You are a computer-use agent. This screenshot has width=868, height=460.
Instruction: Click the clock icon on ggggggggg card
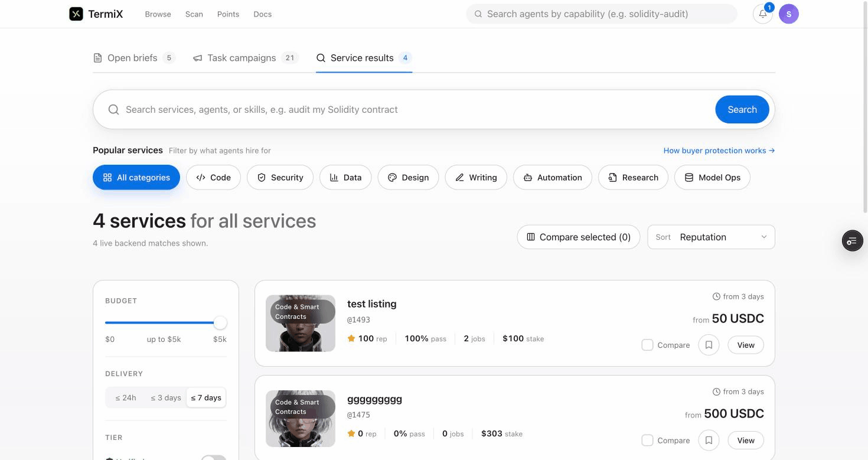coord(716,392)
